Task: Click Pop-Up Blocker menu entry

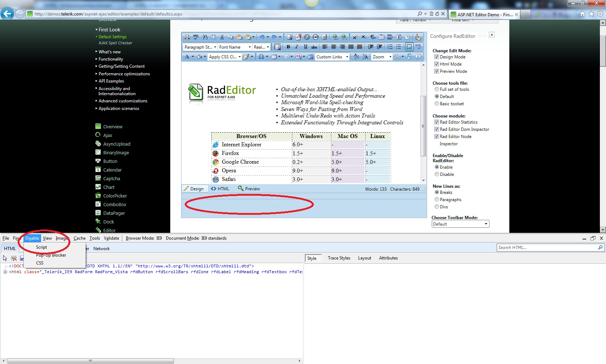Action: pyautogui.click(x=51, y=255)
